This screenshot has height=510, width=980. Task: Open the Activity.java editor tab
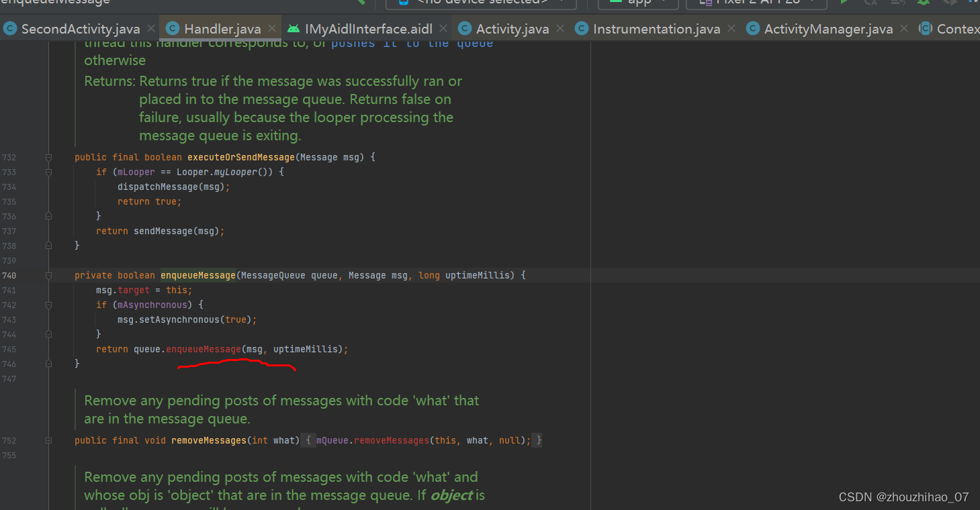(x=513, y=29)
